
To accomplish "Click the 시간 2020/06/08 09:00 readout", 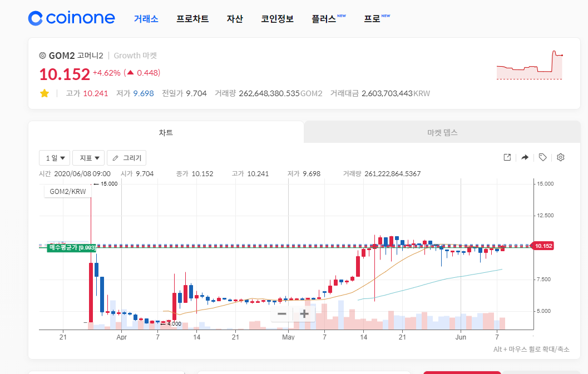I will 75,174.
